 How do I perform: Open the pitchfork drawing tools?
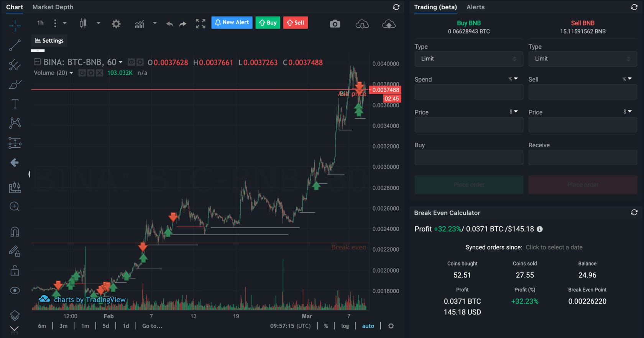click(x=15, y=65)
